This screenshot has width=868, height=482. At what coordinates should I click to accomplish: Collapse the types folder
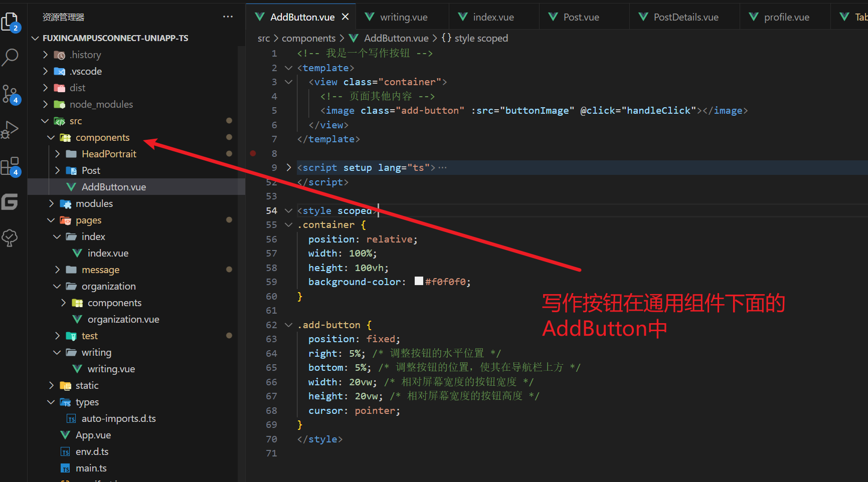[x=51, y=402]
